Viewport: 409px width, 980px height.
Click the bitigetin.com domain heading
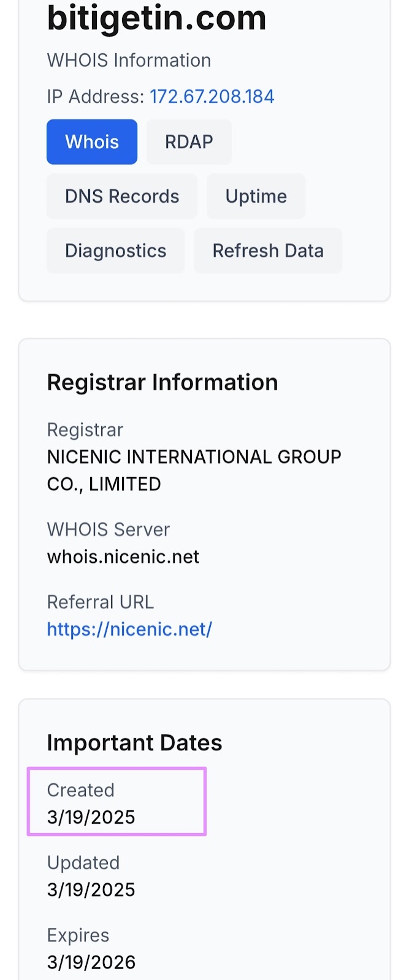click(156, 18)
